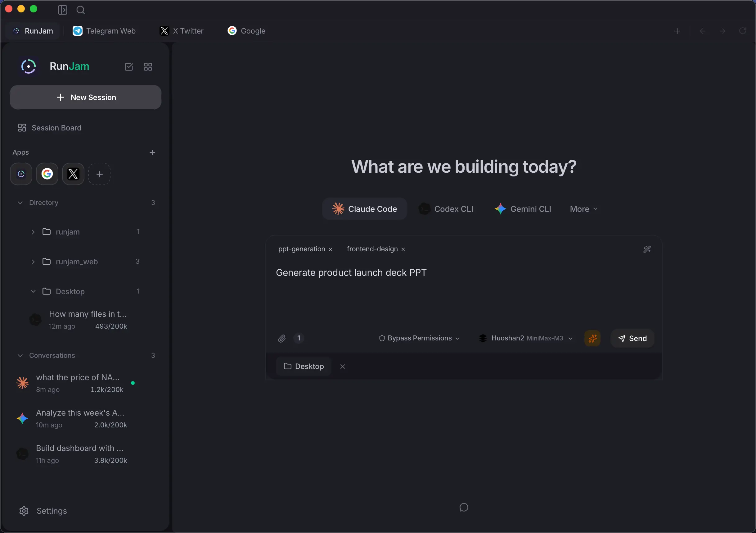This screenshot has width=756, height=533.
Task: Click the RunJam logo icon in sidebar
Action: pyautogui.click(x=29, y=66)
